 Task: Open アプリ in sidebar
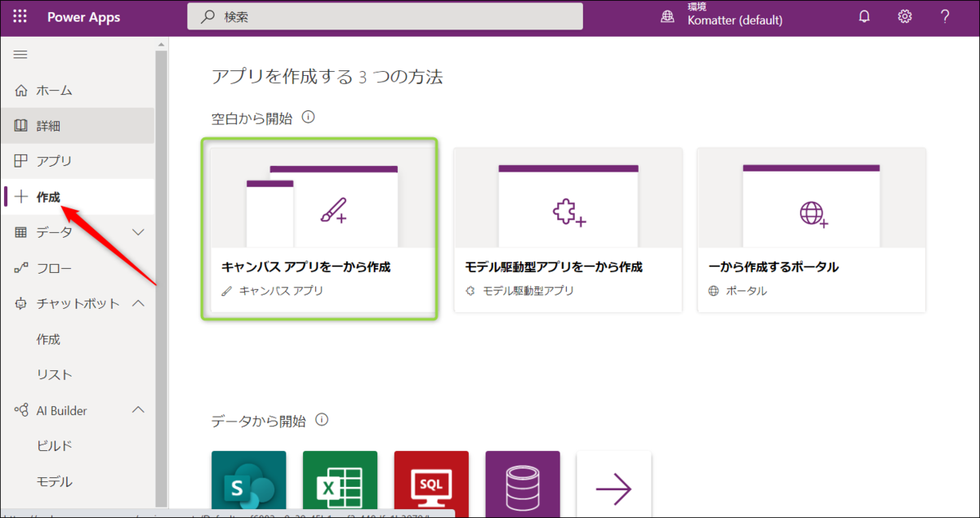click(78, 161)
